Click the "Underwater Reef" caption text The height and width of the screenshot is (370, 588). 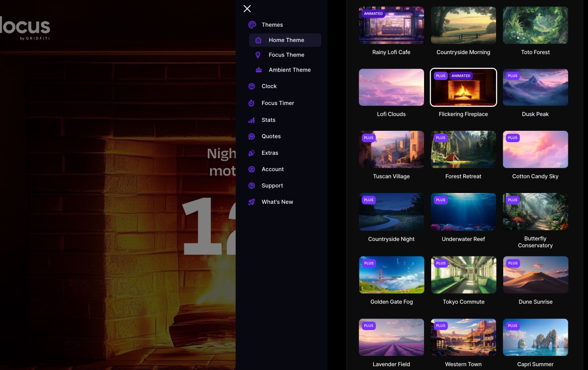[464, 239]
